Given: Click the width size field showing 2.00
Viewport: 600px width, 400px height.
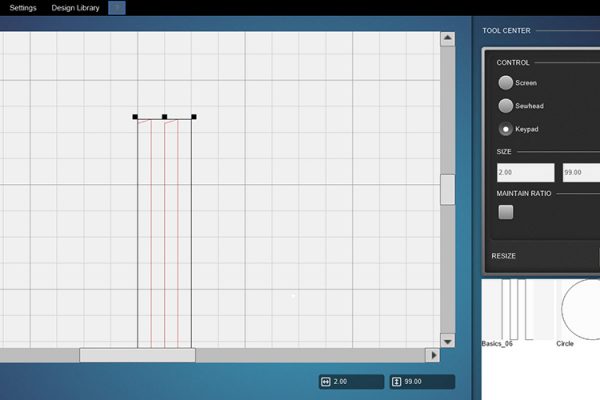Looking at the screenshot, I should (525, 172).
